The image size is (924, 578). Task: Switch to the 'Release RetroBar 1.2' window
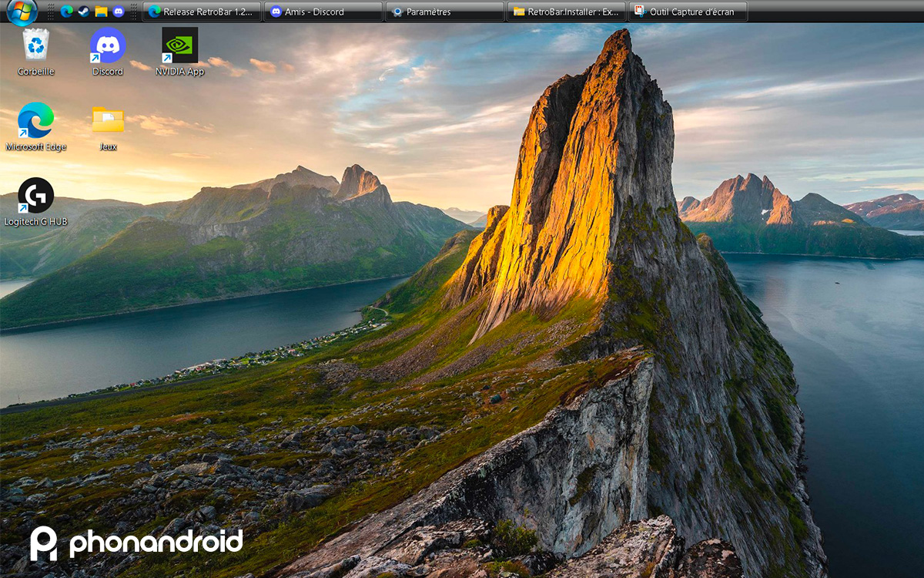click(201, 11)
